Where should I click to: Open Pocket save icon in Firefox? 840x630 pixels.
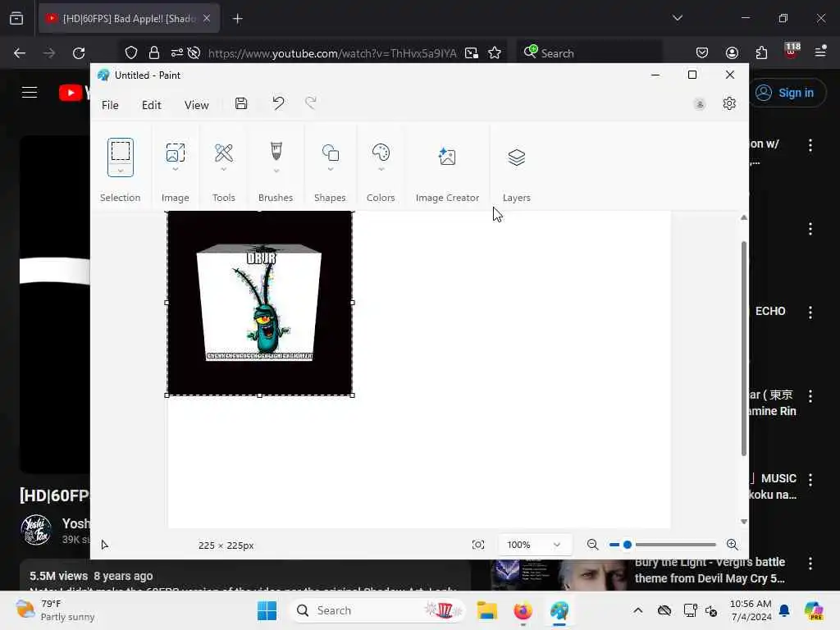(702, 52)
